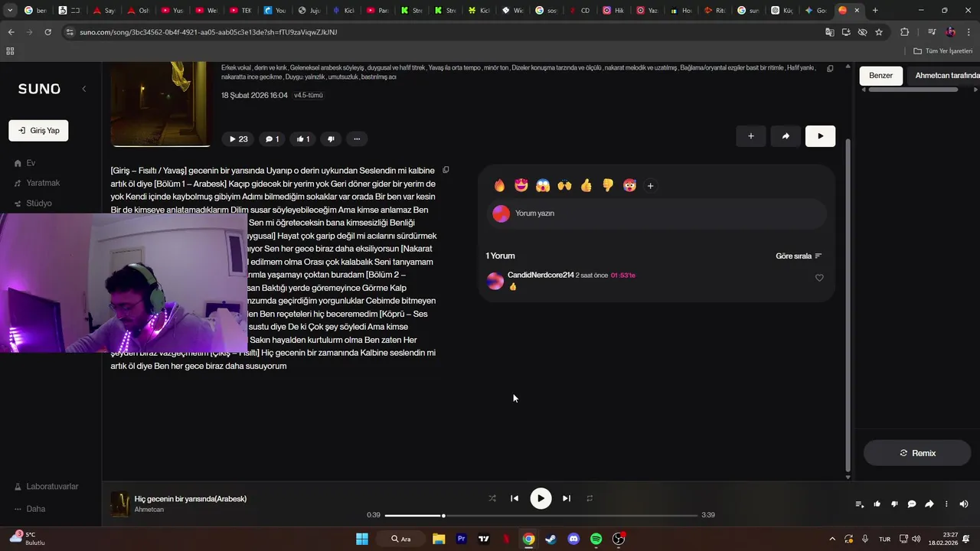Click the v4.5-tümü version tag

click(309, 96)
